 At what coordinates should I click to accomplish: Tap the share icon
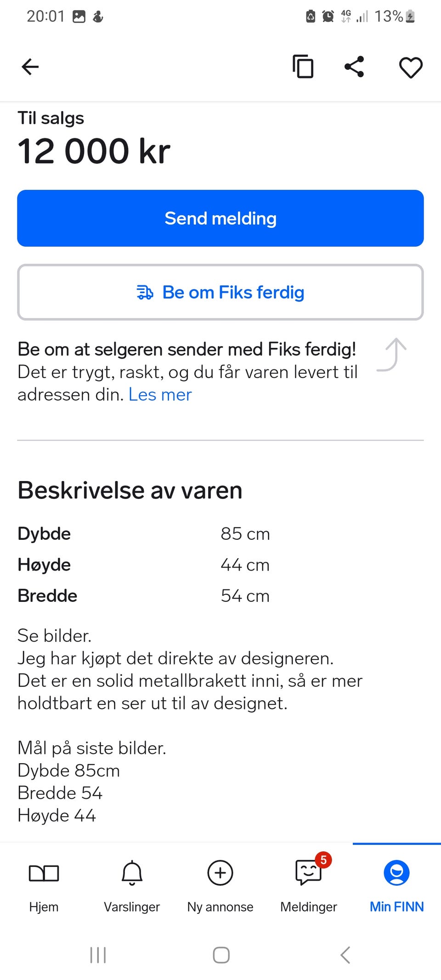coord(354,67)
